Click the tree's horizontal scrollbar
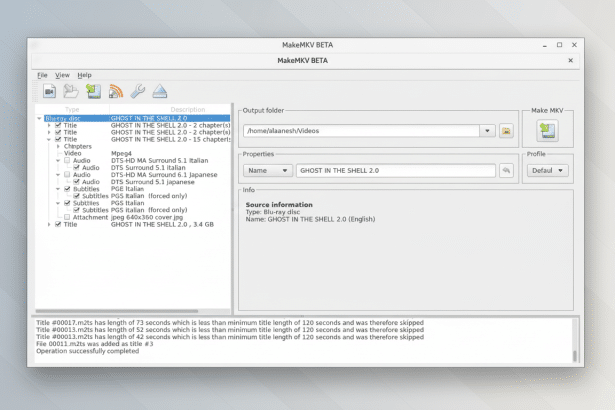615x410 pixels. pos(118,311)
